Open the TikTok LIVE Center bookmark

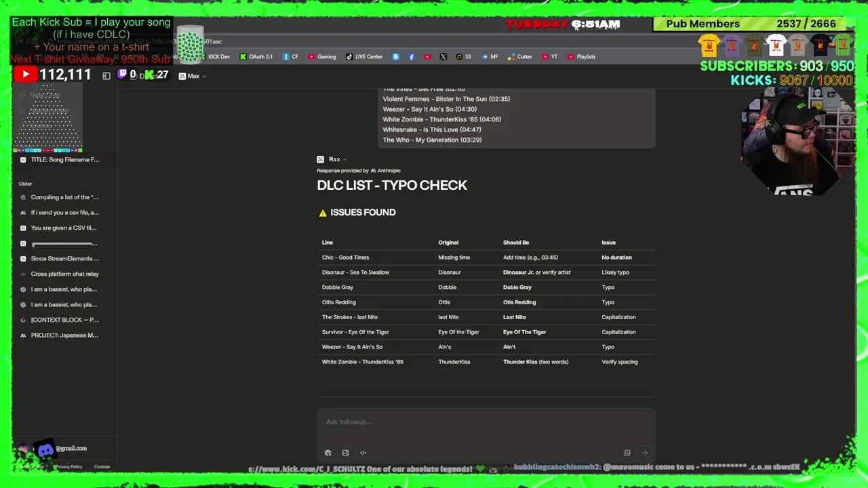pos(364,57)
